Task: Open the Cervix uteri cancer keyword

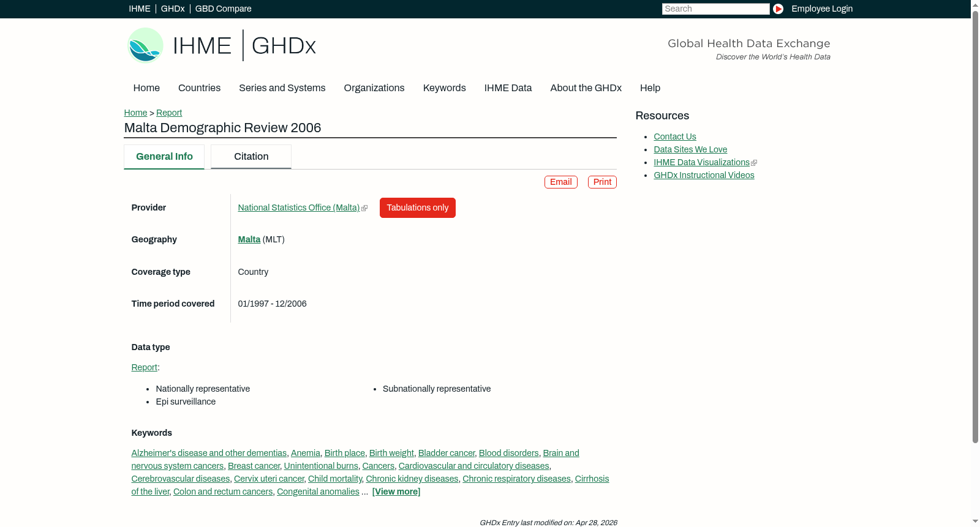Action: 269,479
